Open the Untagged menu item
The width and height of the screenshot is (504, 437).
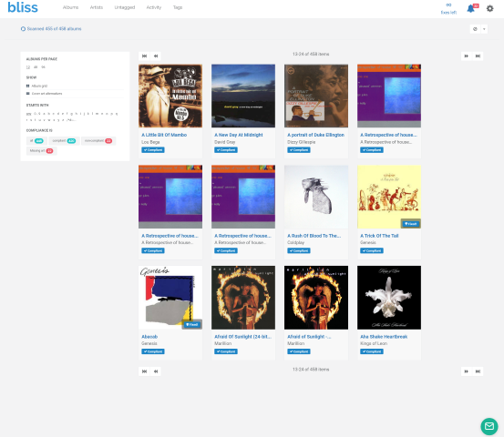click(125, 7)
